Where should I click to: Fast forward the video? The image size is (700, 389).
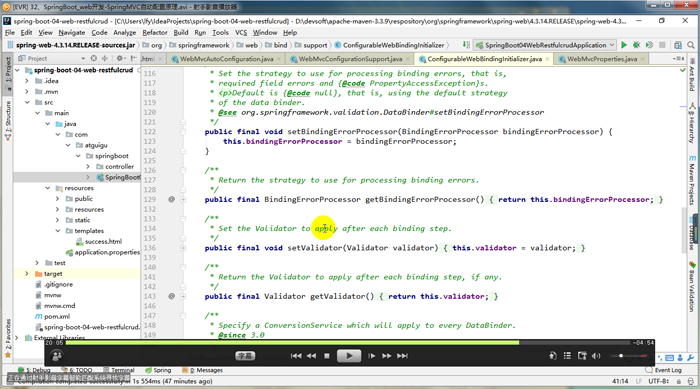coord(387,356)
